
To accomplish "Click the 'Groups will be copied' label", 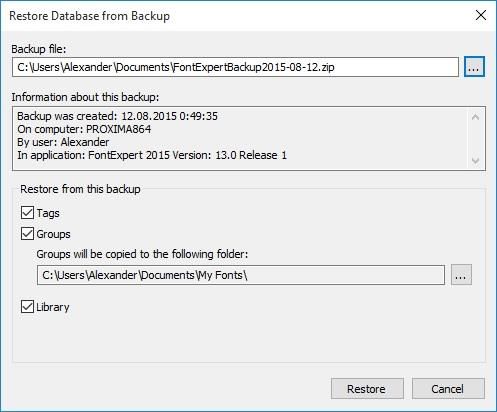I will 142,254.
